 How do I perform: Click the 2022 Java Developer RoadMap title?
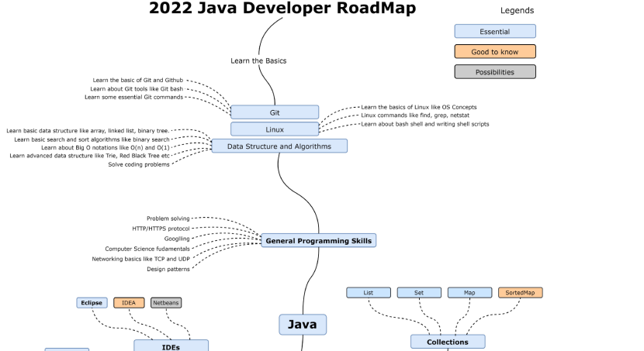(282, 9)
